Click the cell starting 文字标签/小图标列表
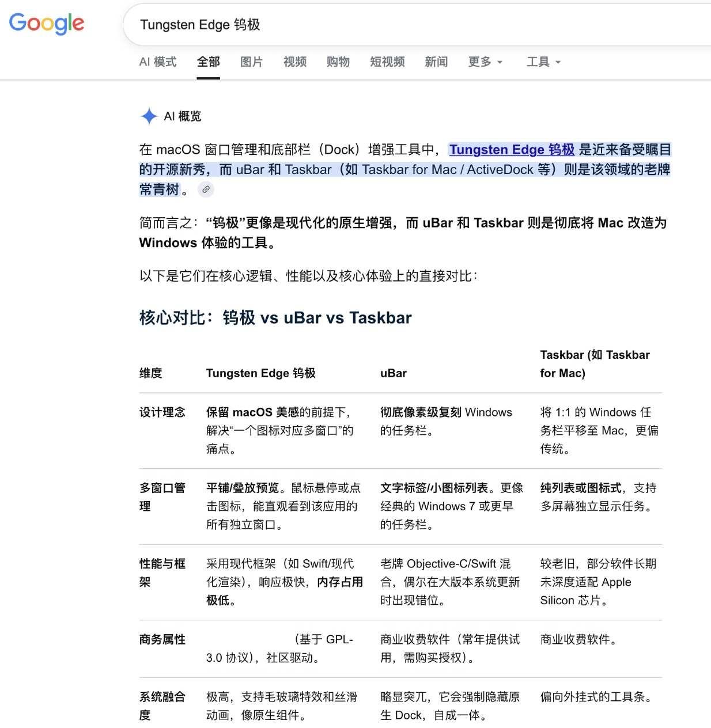 coord(452,506)
